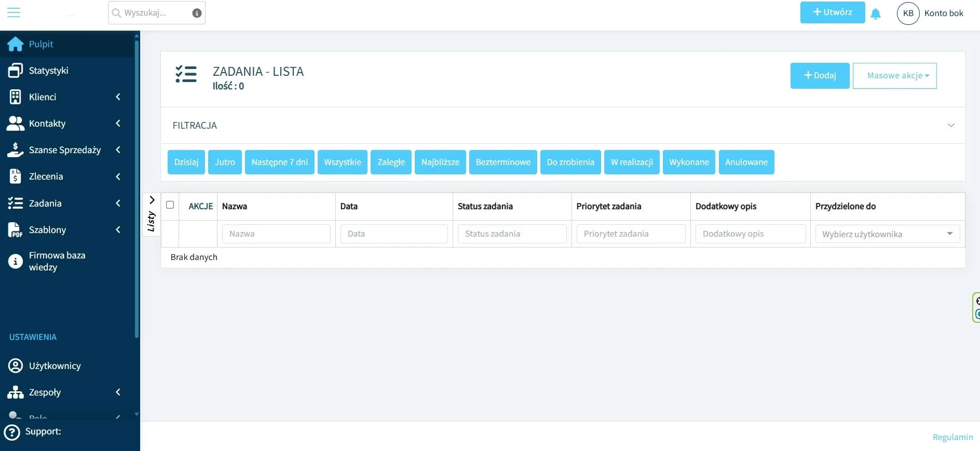Click the Nazwa filter input field
Viewport: 980px width, 451px height.
pos(276,234)
